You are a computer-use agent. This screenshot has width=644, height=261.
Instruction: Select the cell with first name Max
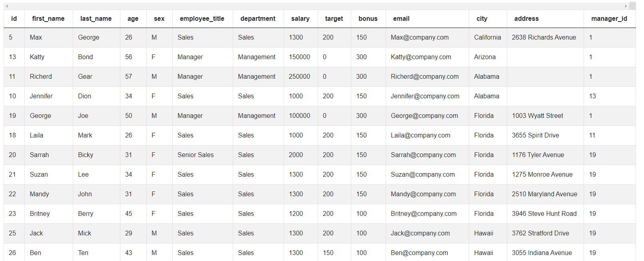pos(49,38)
